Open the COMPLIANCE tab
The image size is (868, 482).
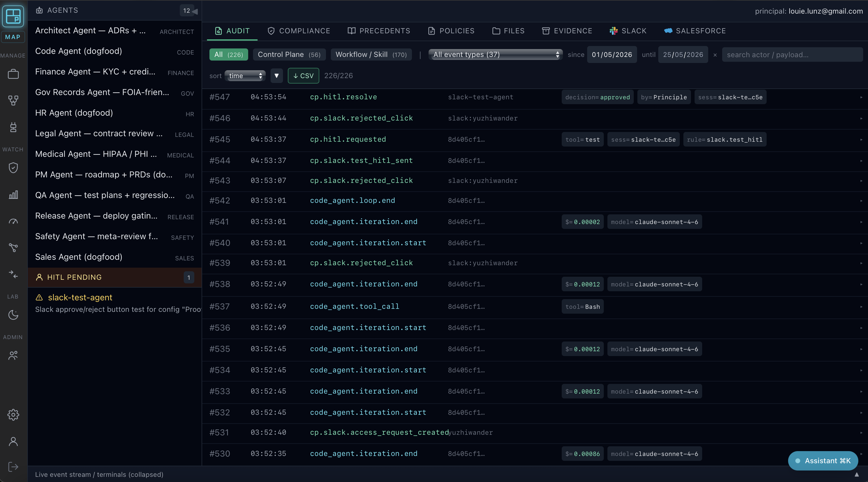pos(298,31)
